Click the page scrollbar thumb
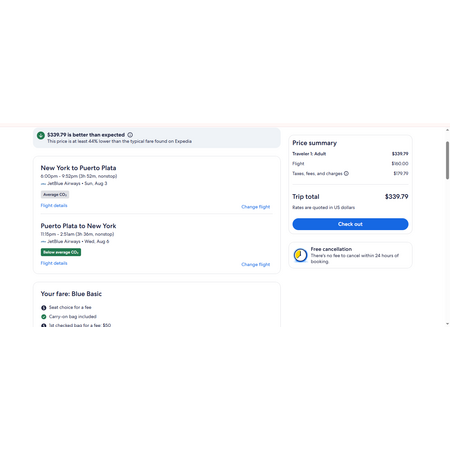 447,160
